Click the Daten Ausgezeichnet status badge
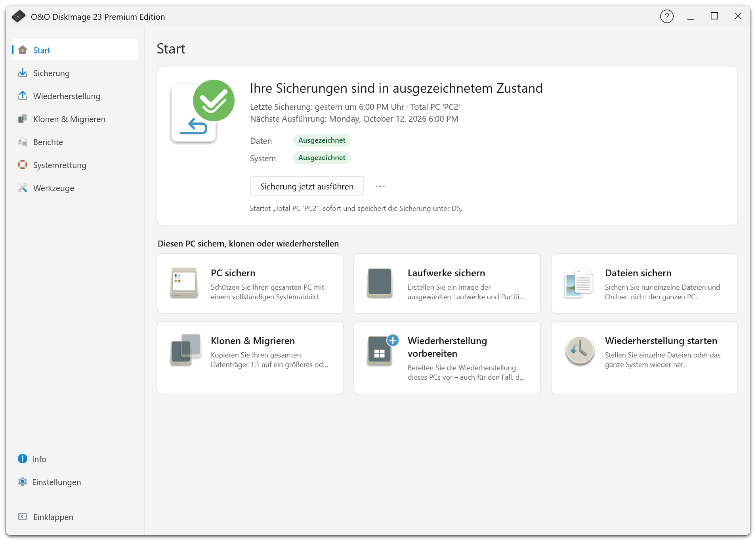This screenshot has width=756, height=541. point(322,140)
